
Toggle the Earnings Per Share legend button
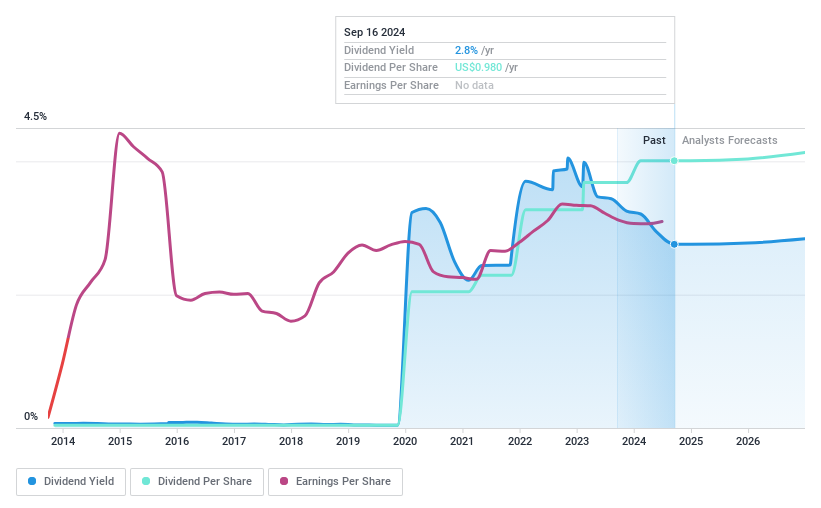335,481
